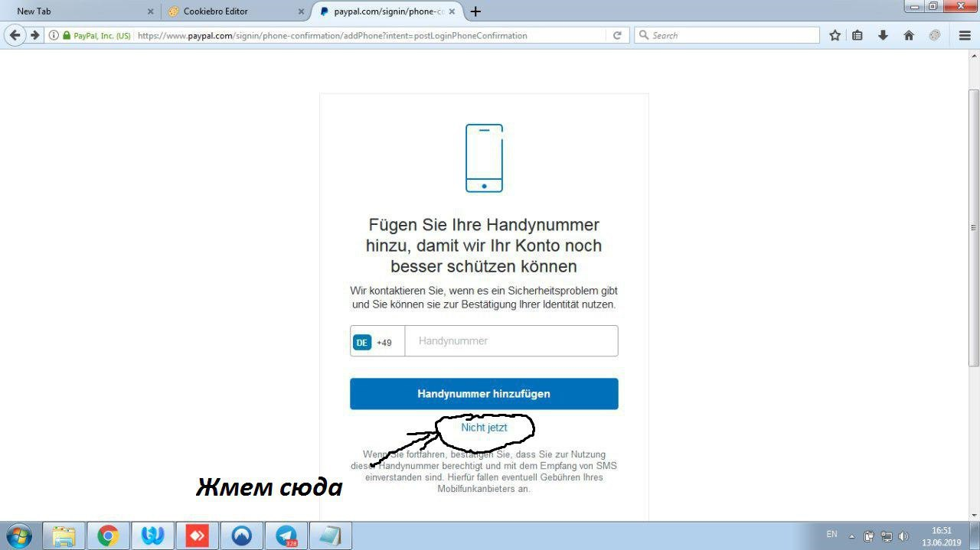Click the green PayPal, Inc. security padlock

pos(67,35)
